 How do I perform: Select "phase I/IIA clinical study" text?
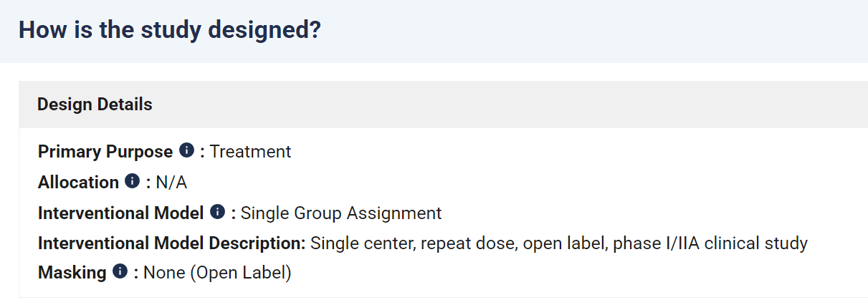click(x=710, y=243)
